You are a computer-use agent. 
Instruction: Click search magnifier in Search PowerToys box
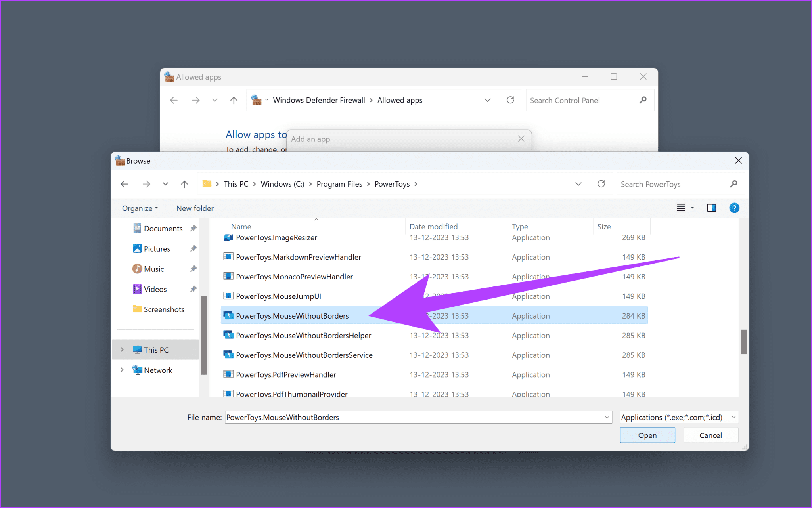tap(733, 184)
